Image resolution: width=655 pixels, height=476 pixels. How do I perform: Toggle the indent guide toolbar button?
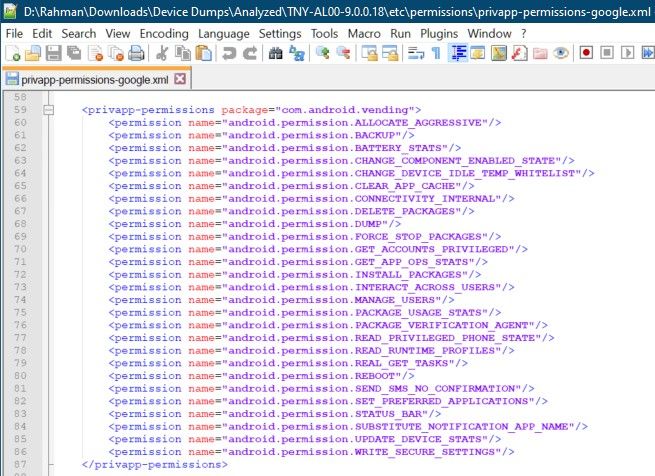pos(458,53)
